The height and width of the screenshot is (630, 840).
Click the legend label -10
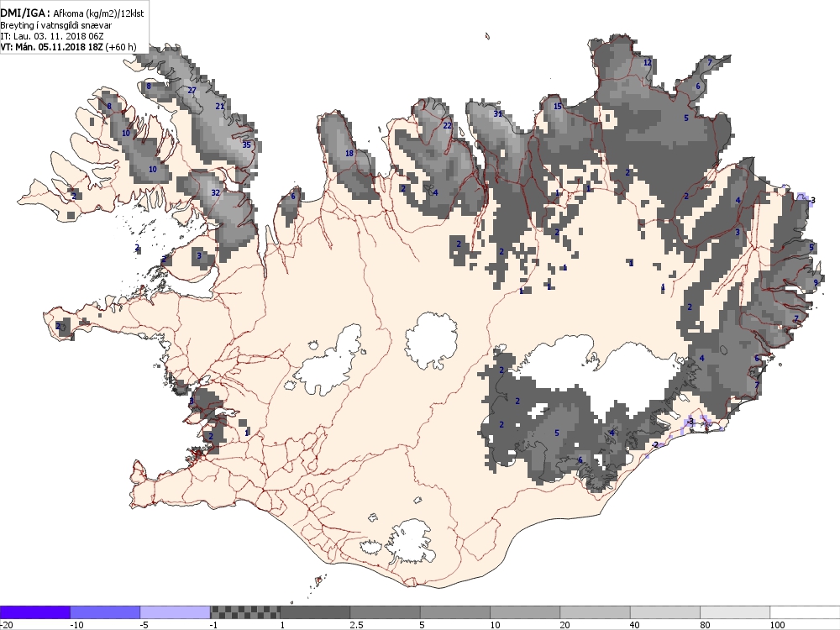click(76, 625)
